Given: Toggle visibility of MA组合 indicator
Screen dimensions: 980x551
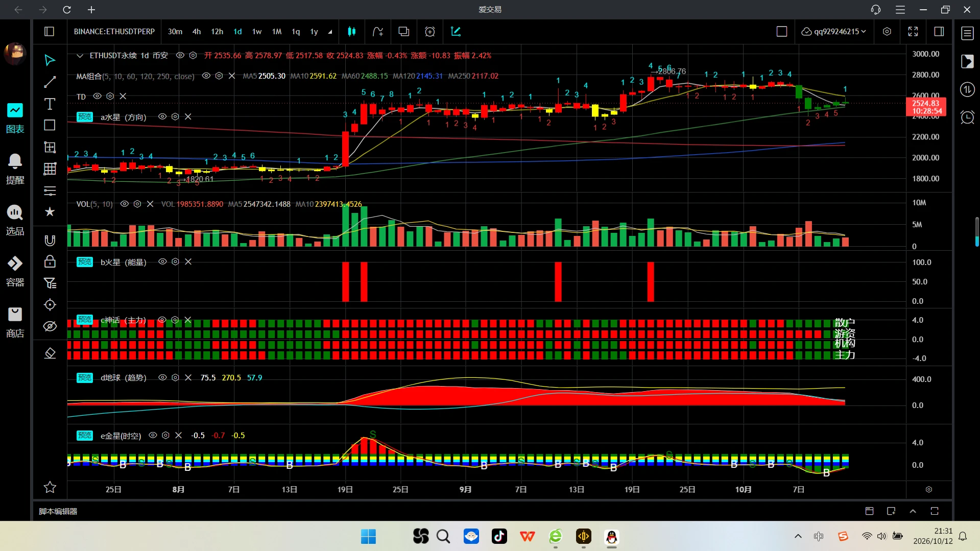Looking at the screenshot, I should (206, 76).
